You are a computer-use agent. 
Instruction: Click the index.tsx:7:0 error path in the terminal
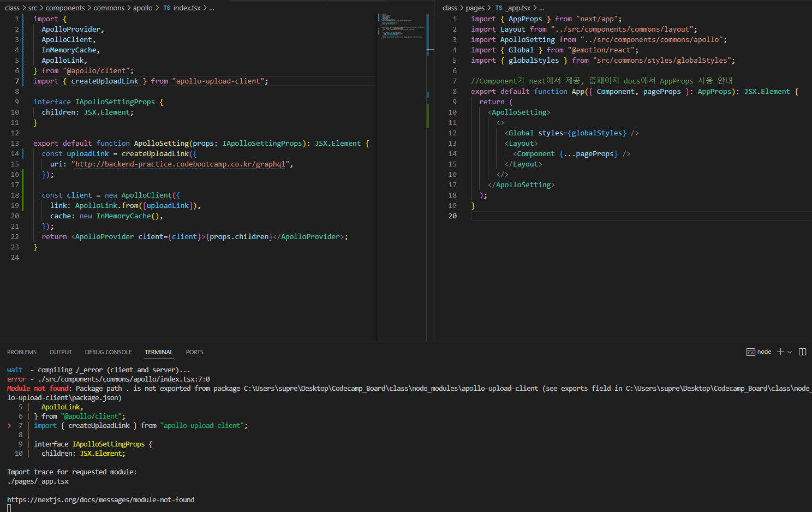point(124,379)
